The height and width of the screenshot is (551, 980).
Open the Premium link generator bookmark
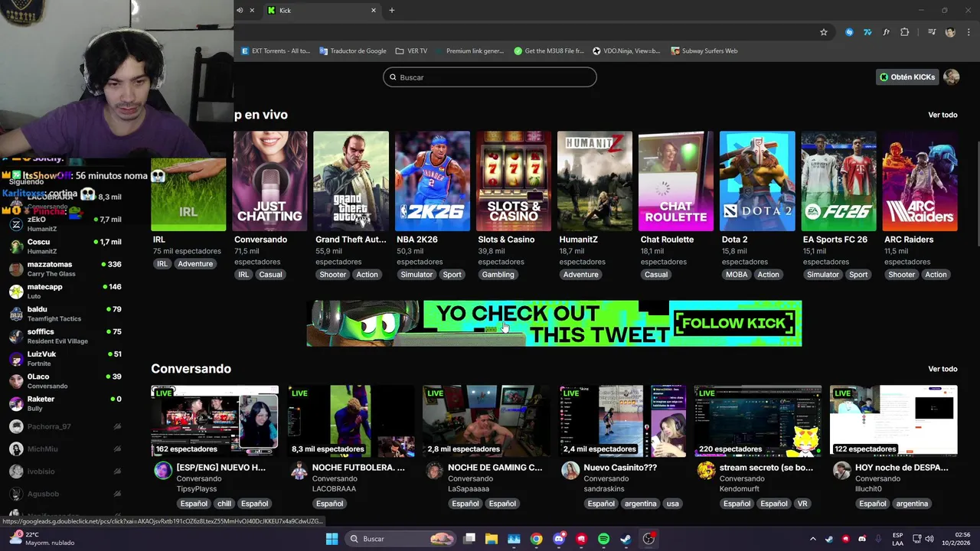469,51
